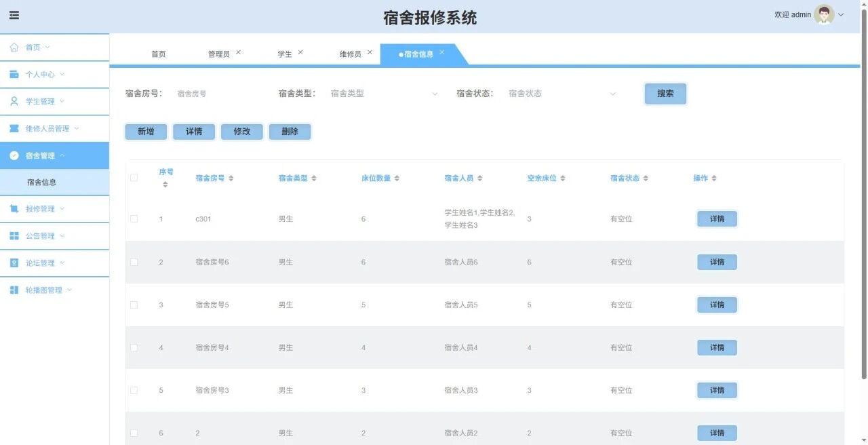The height and width of the screenshot is (445, 868).
Task: Click the wallet icon beside 个人中心
Action: click(14, 75)
